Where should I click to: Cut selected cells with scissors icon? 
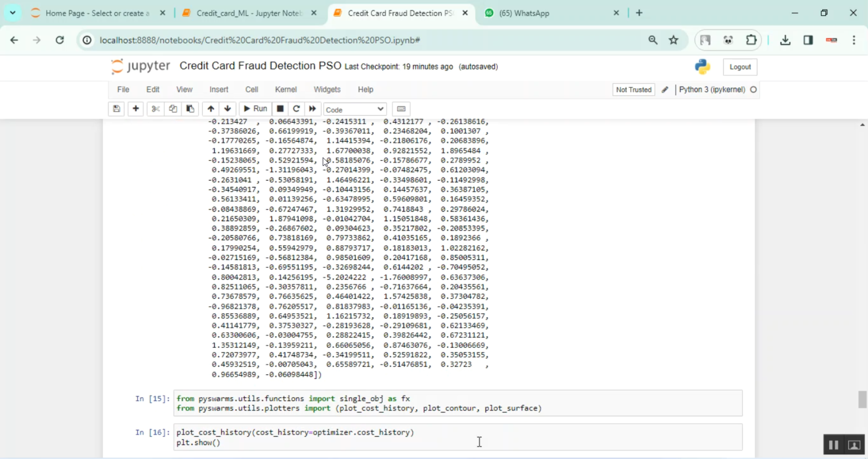(x=155, y=109)
